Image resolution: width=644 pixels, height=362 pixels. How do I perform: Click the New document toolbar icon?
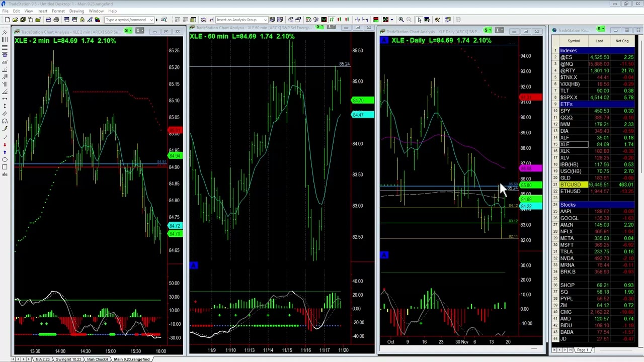click(x=8, y=20)
